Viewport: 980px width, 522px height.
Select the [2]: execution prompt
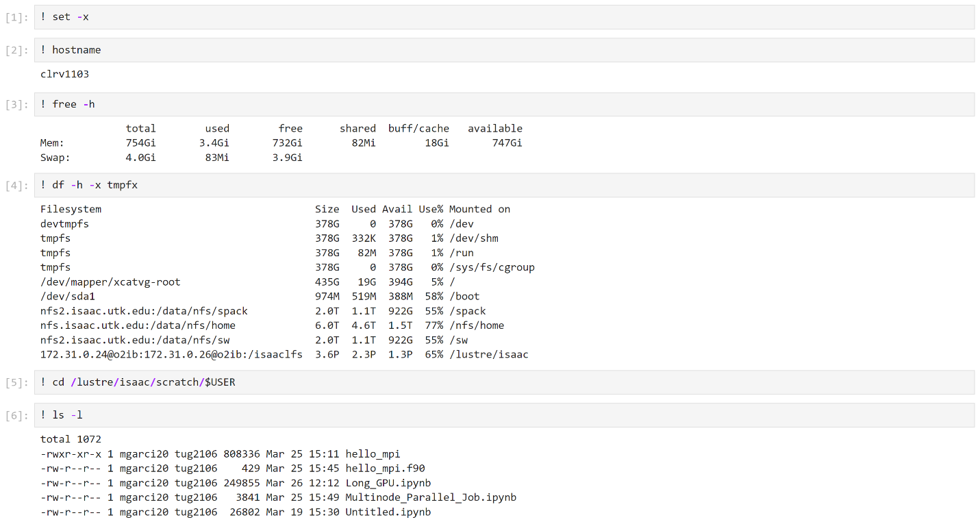17,51
